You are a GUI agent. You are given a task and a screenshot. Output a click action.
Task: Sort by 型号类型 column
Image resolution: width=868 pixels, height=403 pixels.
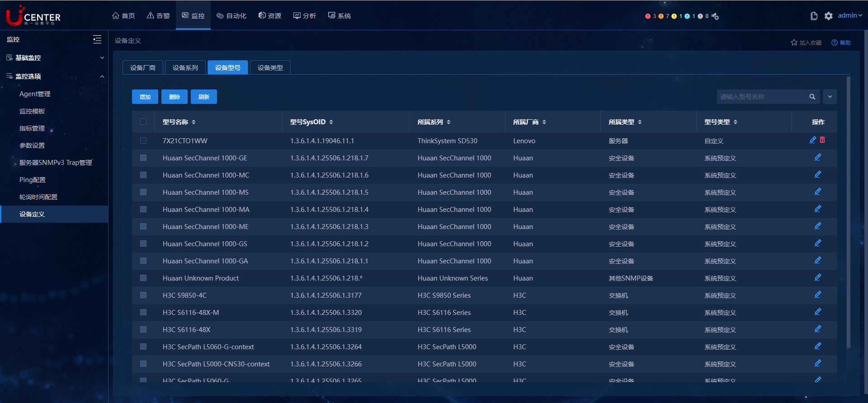click(736, 122)
